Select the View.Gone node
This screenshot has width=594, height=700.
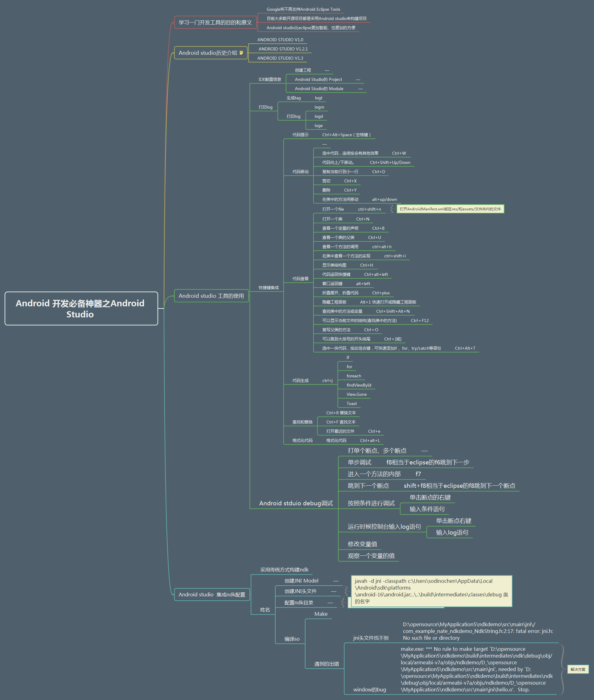point(357,394)
